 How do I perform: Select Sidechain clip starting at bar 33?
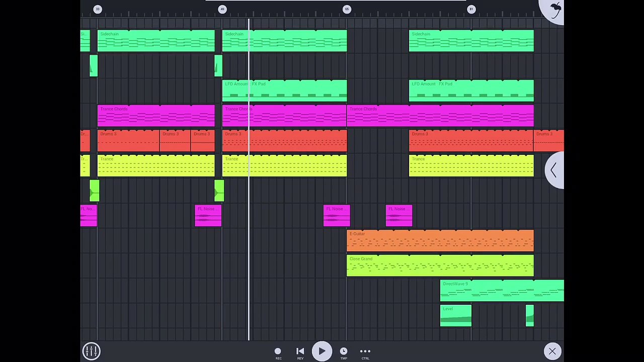point(156,41)
